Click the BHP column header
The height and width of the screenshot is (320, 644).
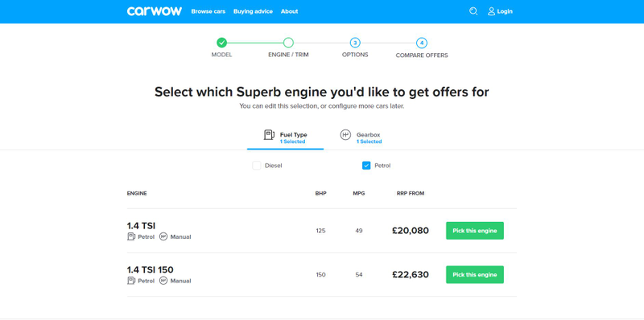tap(320, 193)
